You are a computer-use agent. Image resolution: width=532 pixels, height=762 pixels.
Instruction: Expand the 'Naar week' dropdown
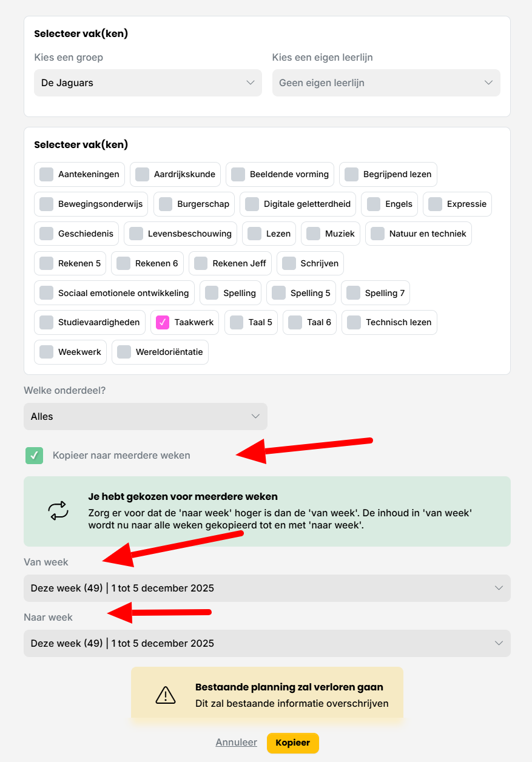tap(267, 643)
